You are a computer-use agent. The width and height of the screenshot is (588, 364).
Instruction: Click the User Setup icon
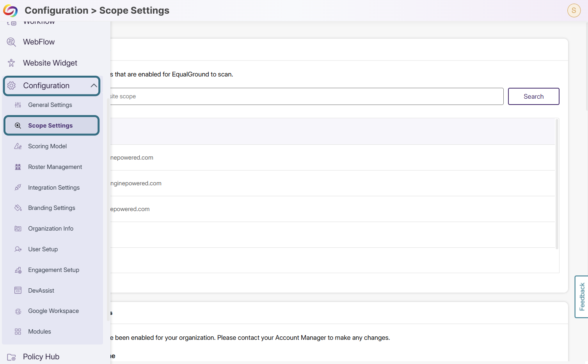click(x=18, y=249)
